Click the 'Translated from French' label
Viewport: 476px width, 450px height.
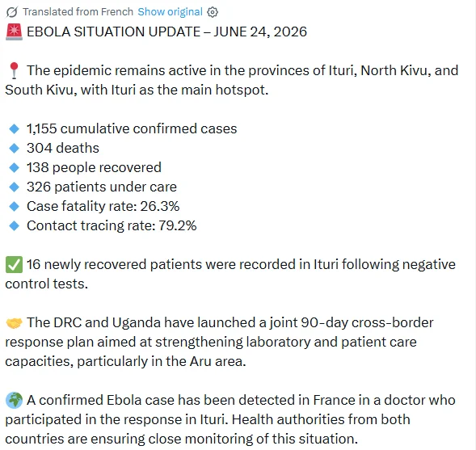click(78, 12)
